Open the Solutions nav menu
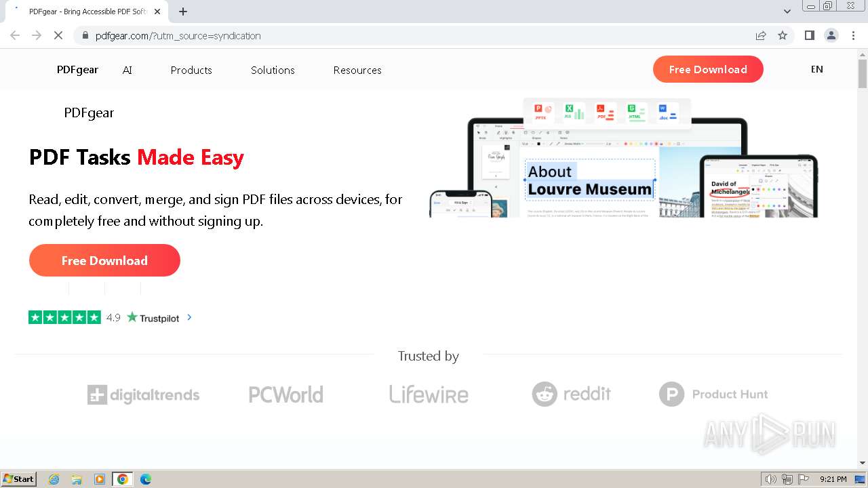 point(273,70)
